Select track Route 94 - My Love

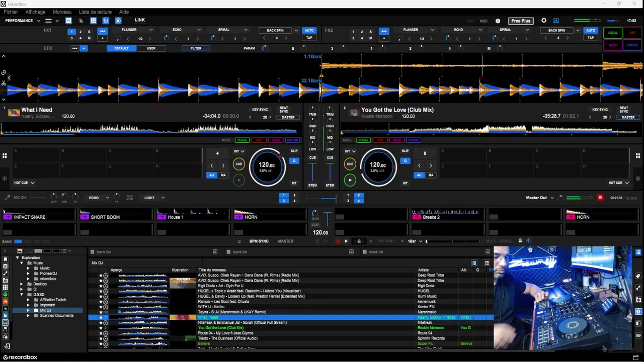pyautogui.click(x=225, y=333)
